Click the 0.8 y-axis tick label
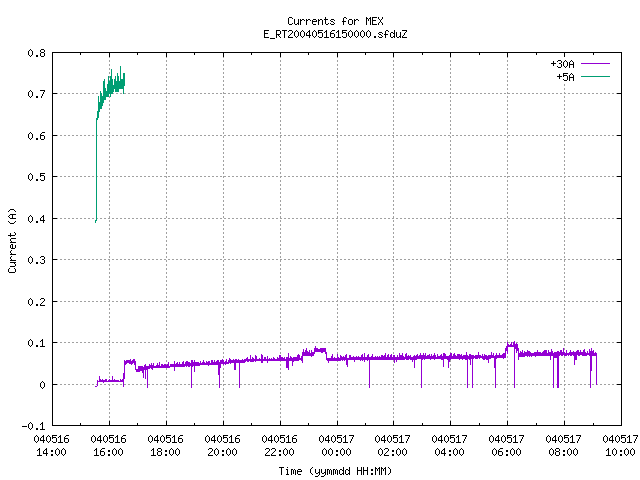 click(x=36, y=53)
